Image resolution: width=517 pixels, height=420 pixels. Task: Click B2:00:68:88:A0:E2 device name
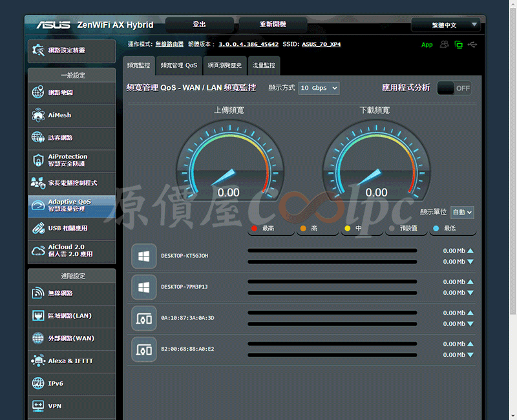[187, 349]
